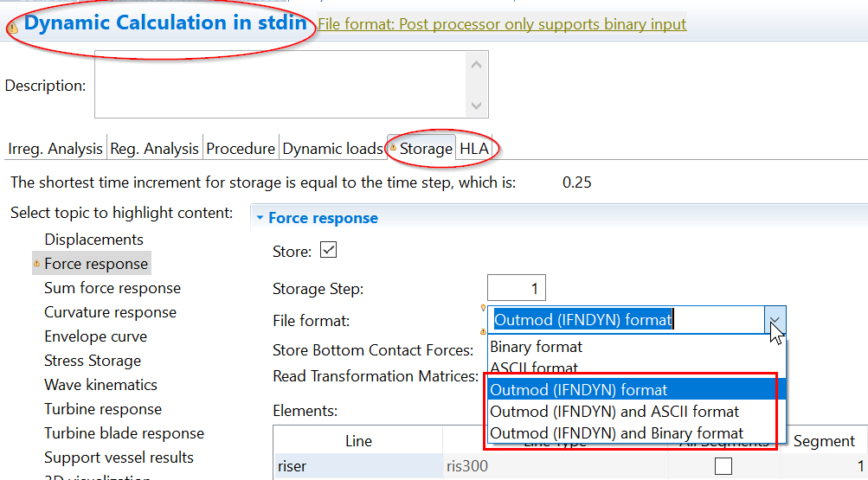Switch to Irreg. Analysis tab
The height and width of the screenshot is (480, 868).
click(x=55, y=149)
